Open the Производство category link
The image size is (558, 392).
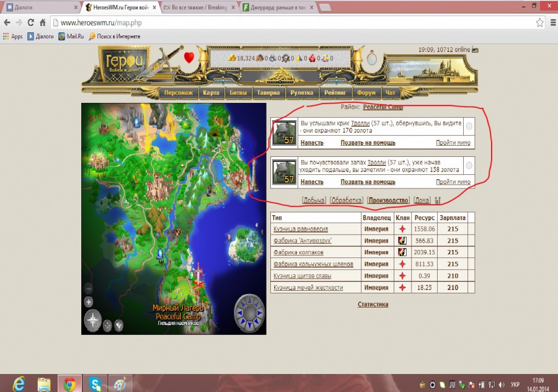coord(388,200)
